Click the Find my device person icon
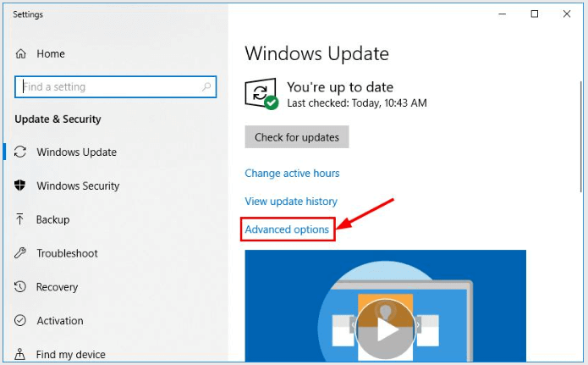588x365 pixels. coord(19,354)
